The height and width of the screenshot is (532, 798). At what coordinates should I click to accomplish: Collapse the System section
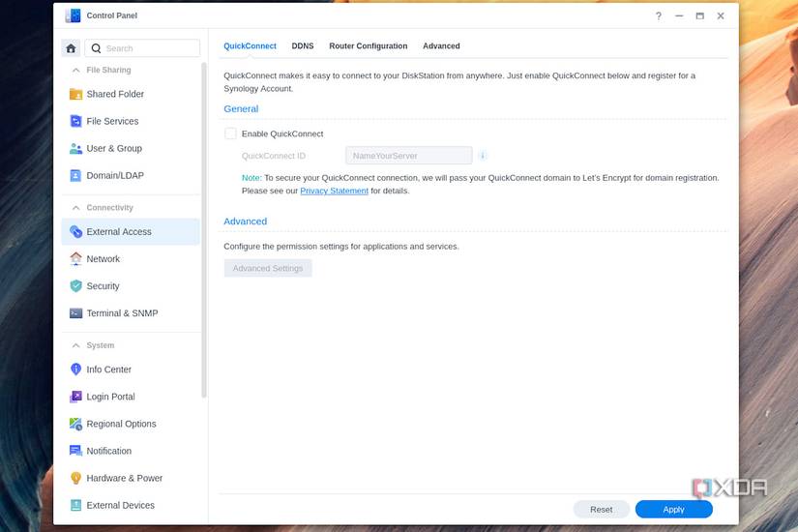point(76,345)
